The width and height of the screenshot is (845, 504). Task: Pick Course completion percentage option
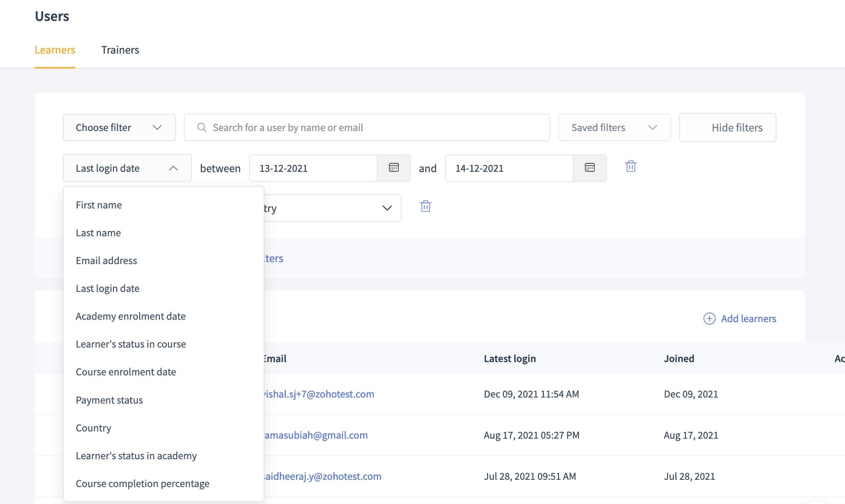point(142,484)
